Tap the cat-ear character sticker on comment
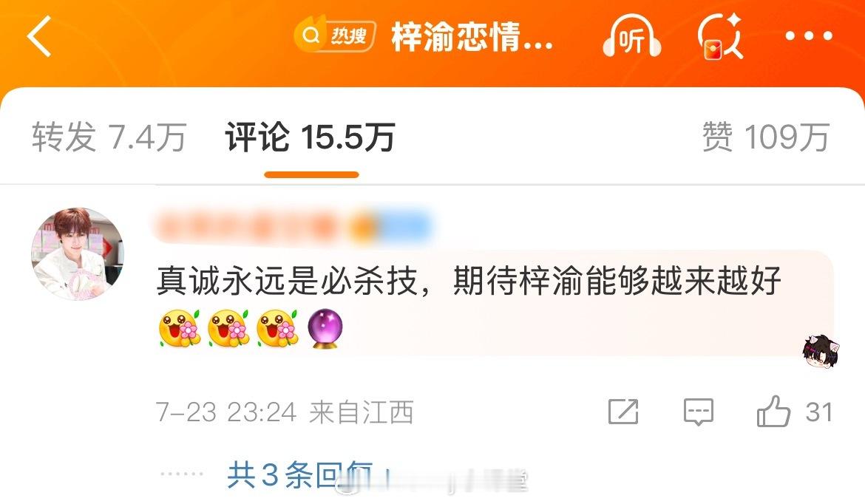The image size is (865, 504). 821,351
